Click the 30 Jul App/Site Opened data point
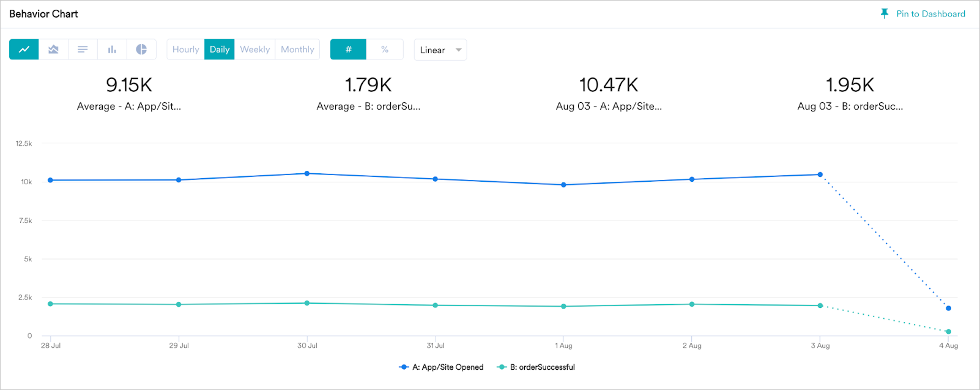The width and height of the screenshot is (980, 390). [307, 174]
